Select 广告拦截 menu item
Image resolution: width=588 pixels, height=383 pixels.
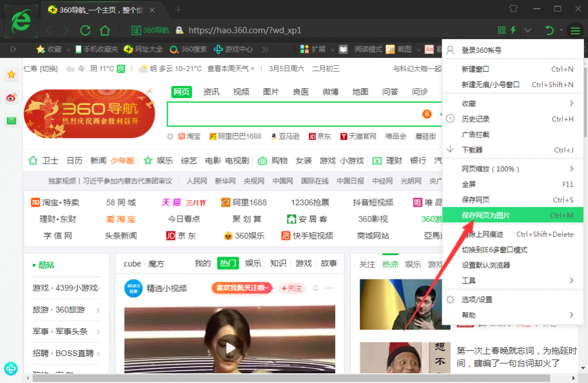513,134
